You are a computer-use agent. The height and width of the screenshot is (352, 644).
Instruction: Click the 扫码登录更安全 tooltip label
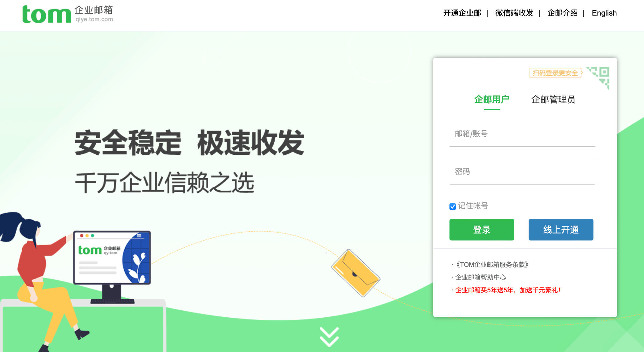click(x=556, y=73)
